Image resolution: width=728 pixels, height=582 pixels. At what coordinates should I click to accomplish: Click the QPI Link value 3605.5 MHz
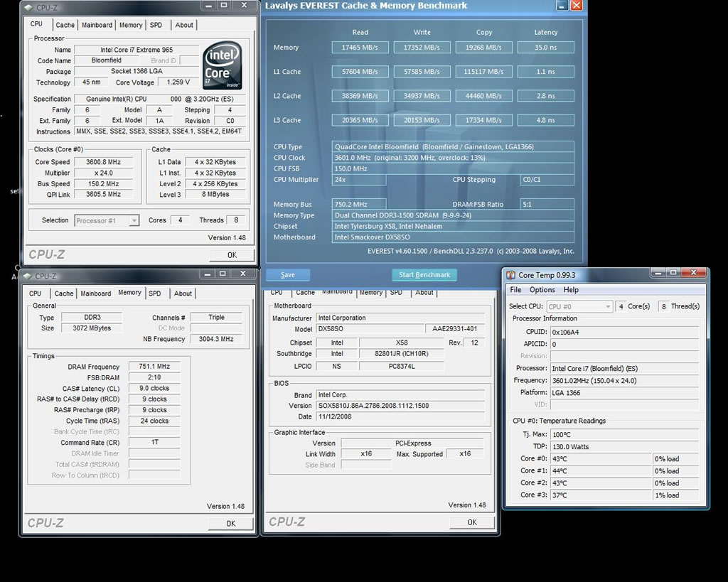pyautogui.click(x=103, y=195)
